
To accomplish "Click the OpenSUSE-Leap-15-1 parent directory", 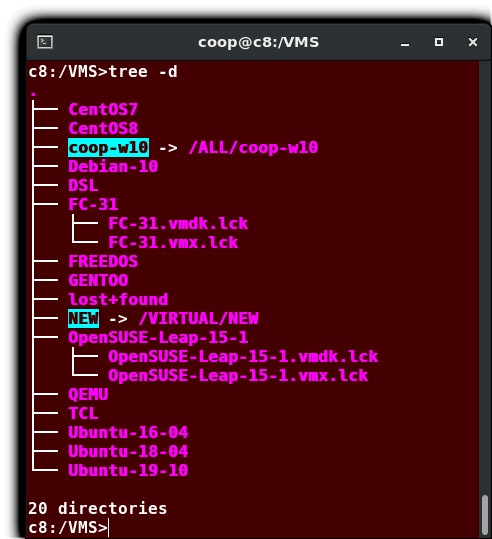I will (158, 337).
